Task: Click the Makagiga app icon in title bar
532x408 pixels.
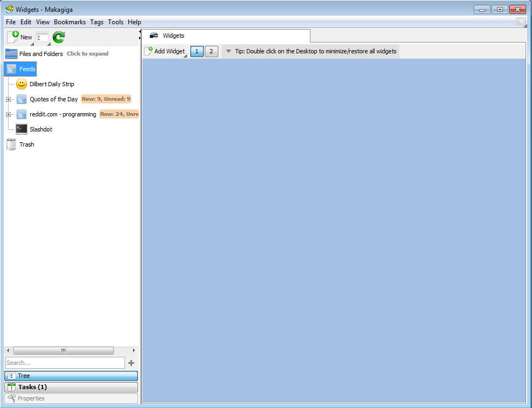Action: [10, 10]
